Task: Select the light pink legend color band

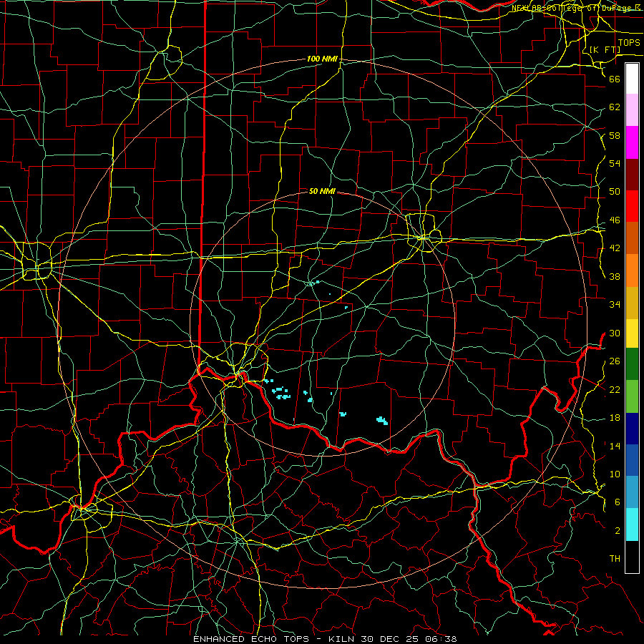Action: pyautogui.click(x=632, y=110)
